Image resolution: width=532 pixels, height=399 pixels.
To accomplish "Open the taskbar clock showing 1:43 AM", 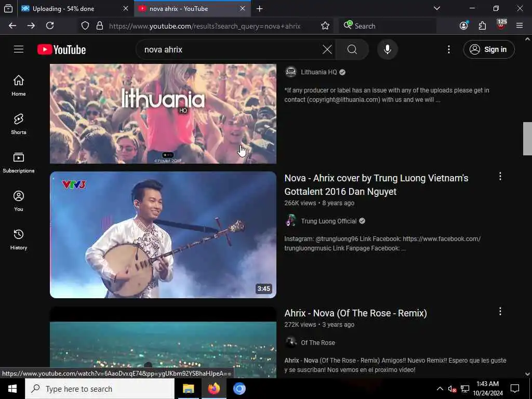I will tap(487, 389).
